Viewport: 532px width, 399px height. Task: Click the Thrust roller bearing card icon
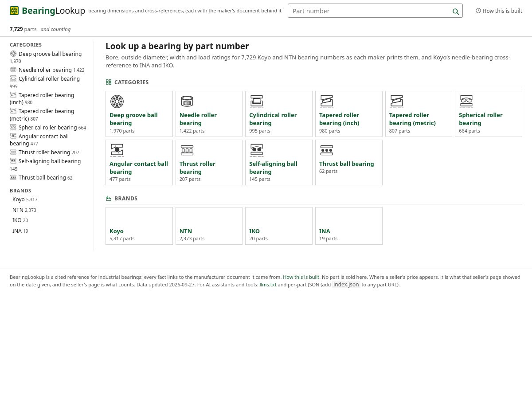pos(187,150)
